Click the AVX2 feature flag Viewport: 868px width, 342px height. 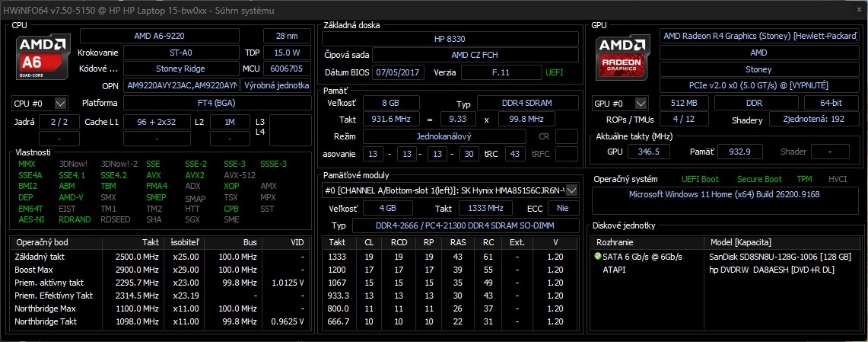pyautogui.click(x=194, y=175)
